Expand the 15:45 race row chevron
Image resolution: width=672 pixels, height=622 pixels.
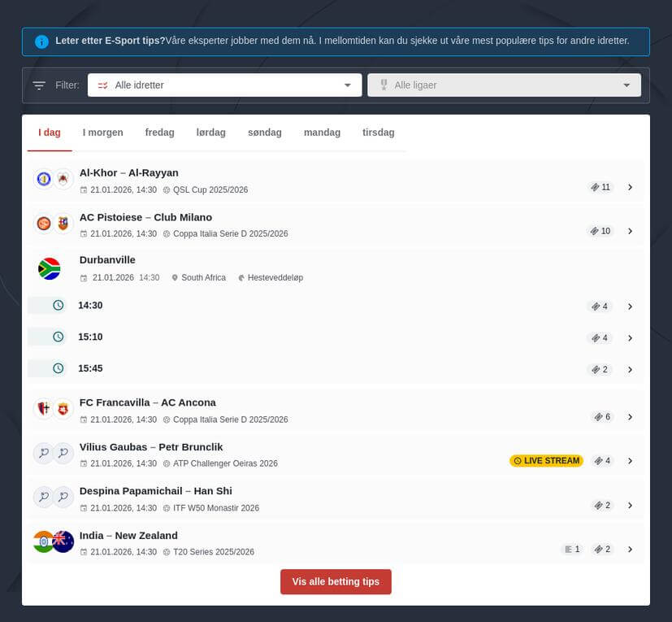click(631, 369)
